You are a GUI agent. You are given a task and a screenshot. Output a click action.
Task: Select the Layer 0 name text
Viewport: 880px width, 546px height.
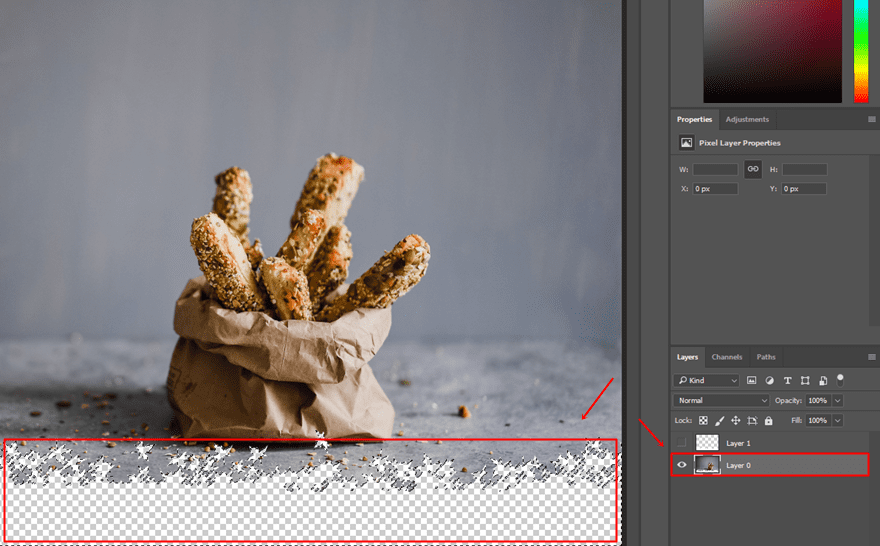(x=739, y=465)
